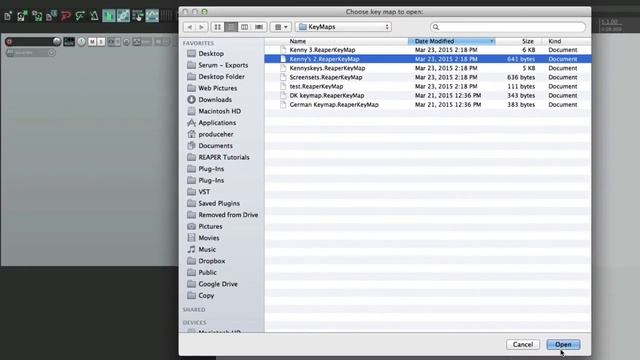This screenshot has height=360, width=640.
Task: Open the track envelope icon
Action: (136, 42)
